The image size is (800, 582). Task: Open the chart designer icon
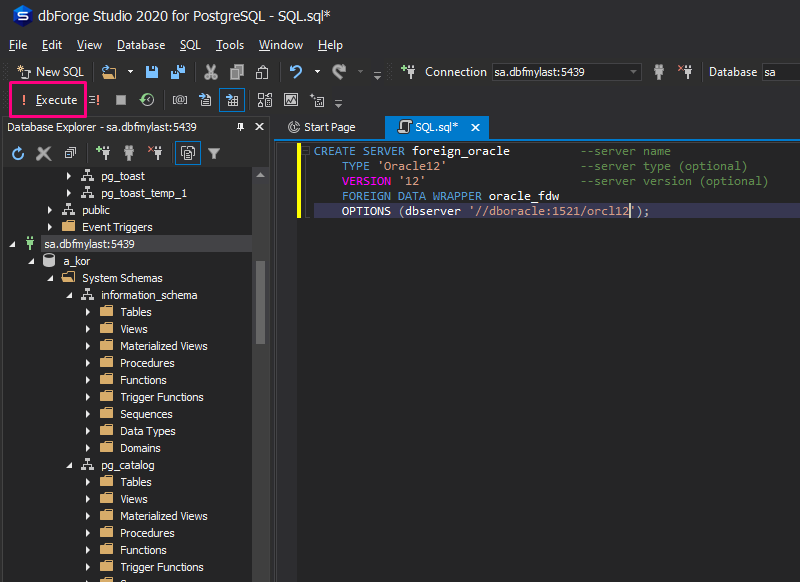coord(291,99)
